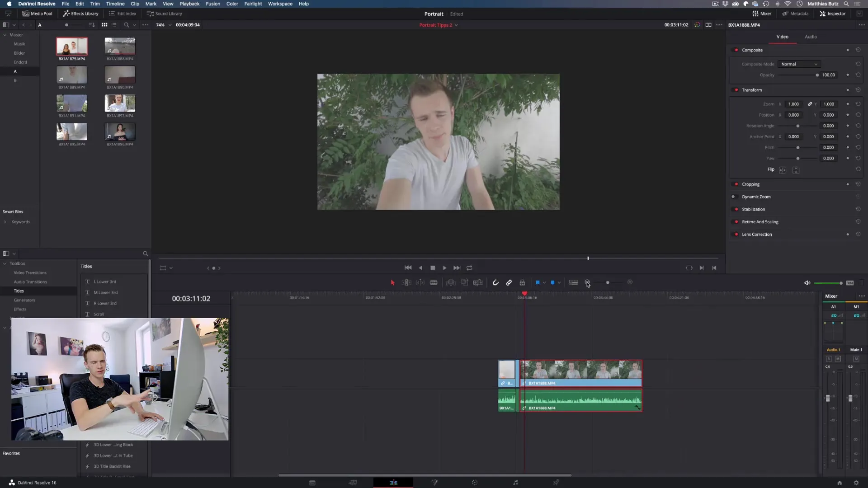The width and height of the screenshot is (868, 488).
Task: Toggle the Mixer panel button
Action: click(x=762, y=14)
